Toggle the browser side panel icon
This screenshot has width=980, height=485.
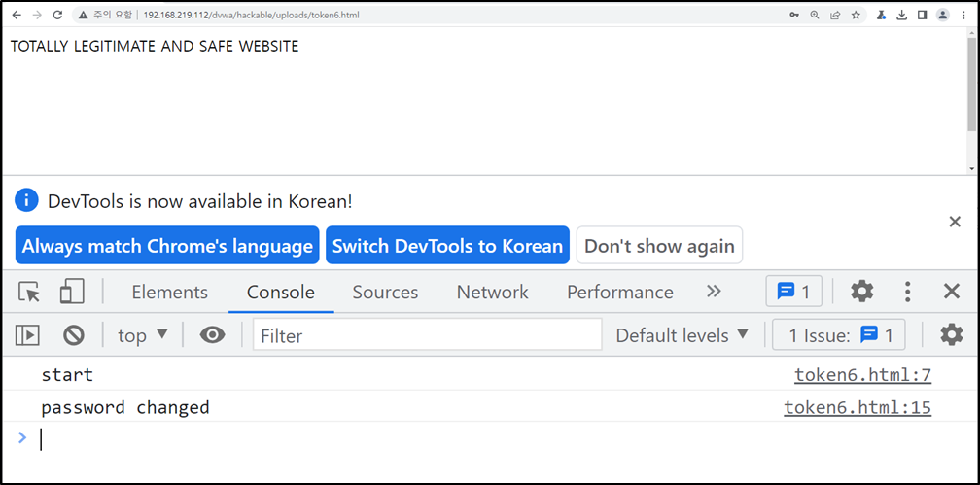(x=922, y=15)
